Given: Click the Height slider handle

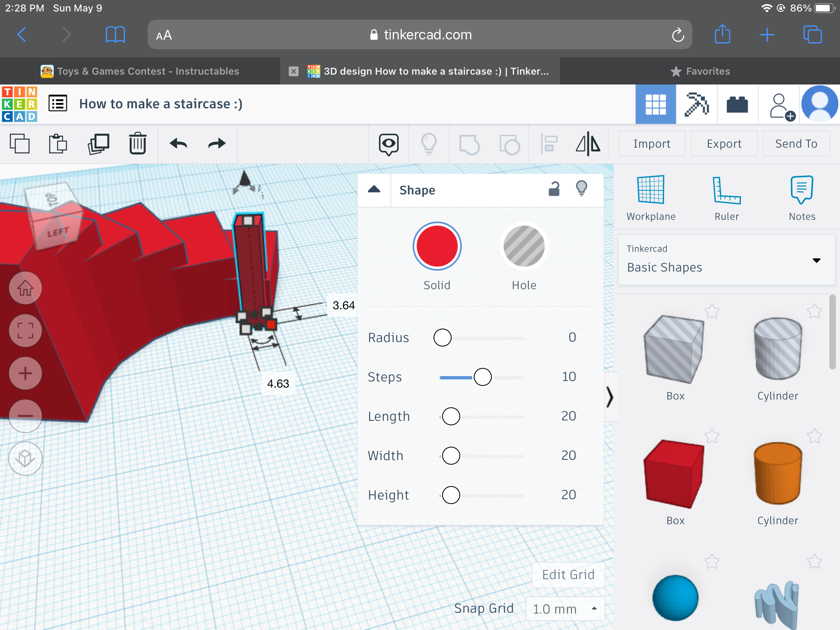Looking at the screenshot, I should 451,495.
